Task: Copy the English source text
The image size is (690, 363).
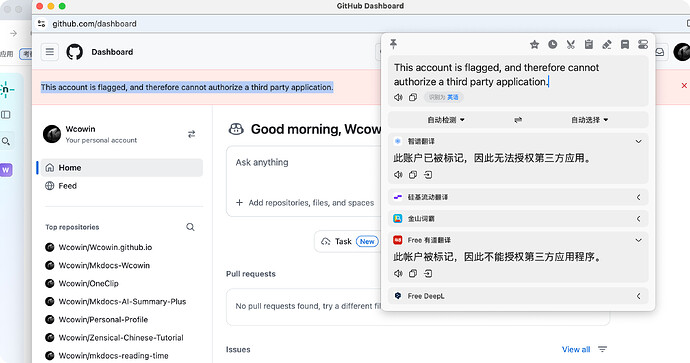Action: pyautogui.click(x=413, y=97)
